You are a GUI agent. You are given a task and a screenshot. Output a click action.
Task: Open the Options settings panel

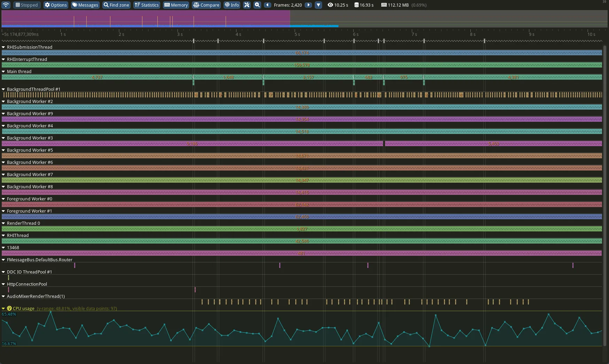point(55,5)
